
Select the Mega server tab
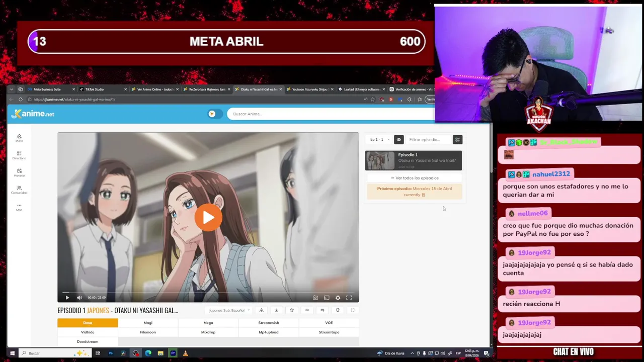[x=208, y=323]
